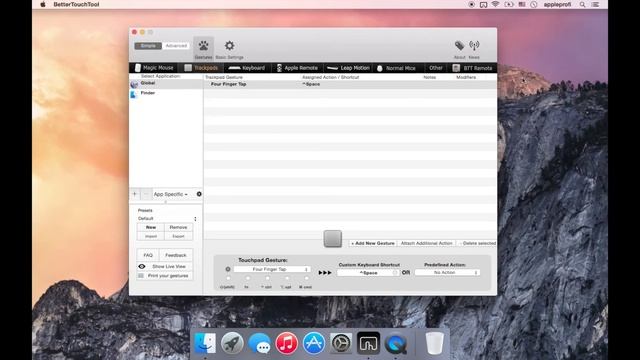The height and width of the screenshot is (360, 640).
Task: Clear the custom keyboard shortcut field
Action: [395, 273]
